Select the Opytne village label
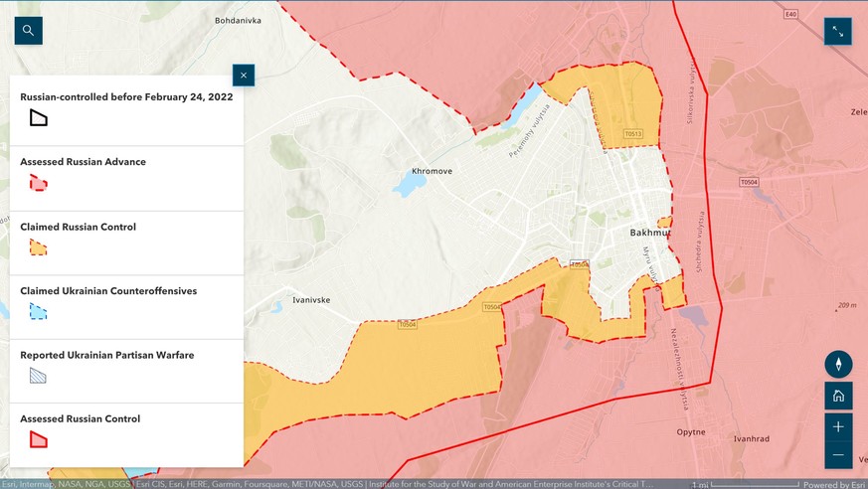This screenshot has width=868, height=489. (x=691, y=432)
